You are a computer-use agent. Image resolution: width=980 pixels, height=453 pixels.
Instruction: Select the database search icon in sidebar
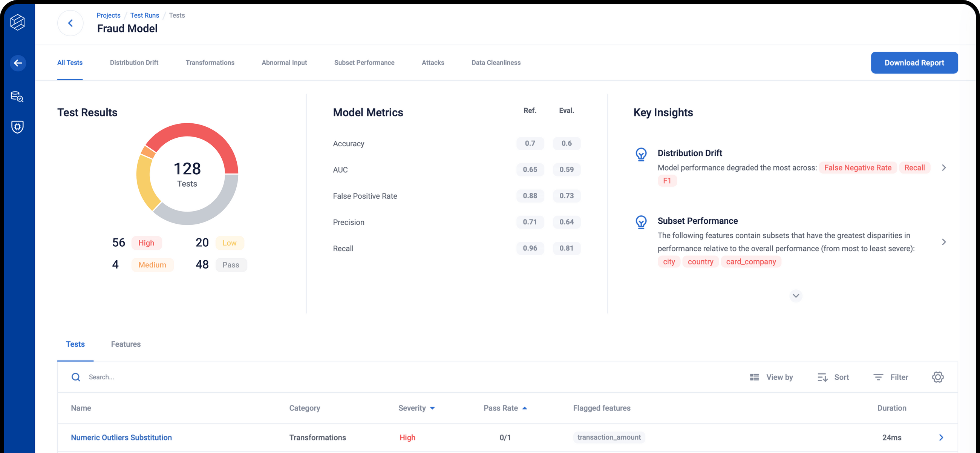(x=17, y=97)
